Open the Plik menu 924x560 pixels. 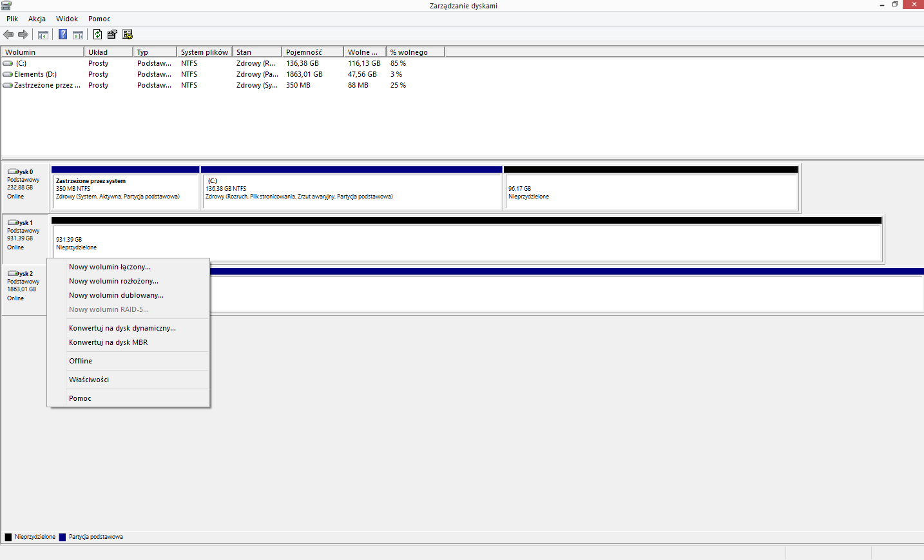pos(12,19)
